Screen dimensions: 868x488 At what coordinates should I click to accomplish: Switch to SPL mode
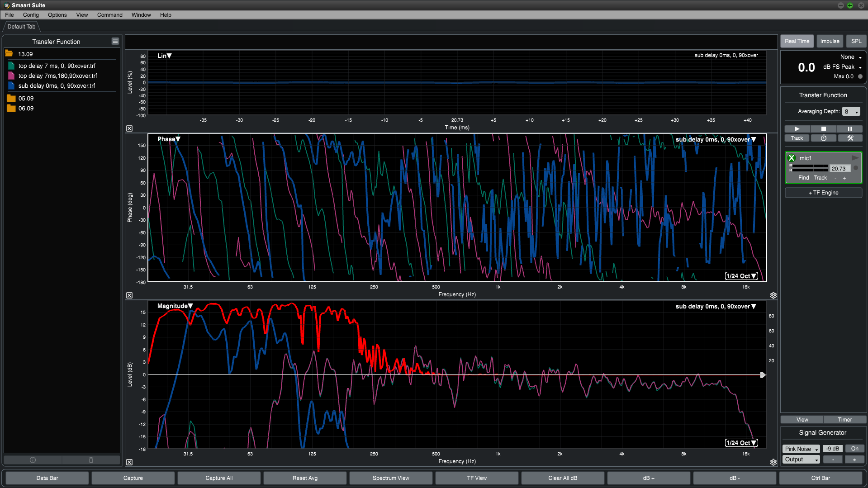[856, 41]
